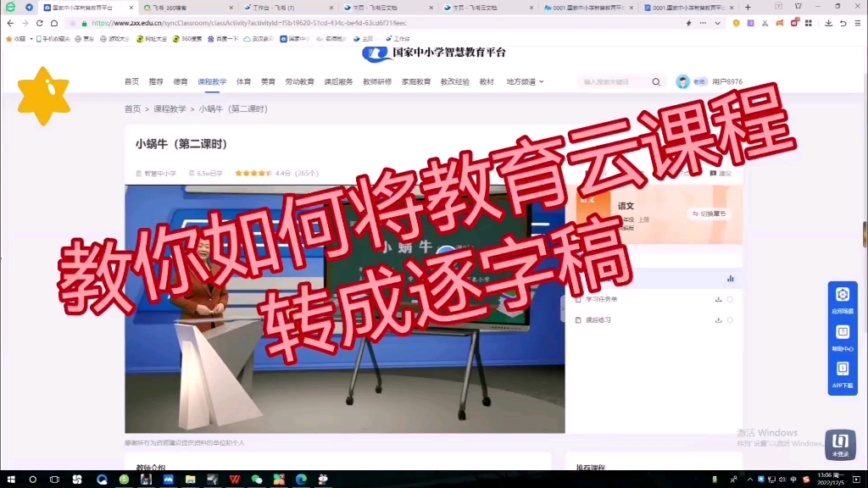The height and width of the screenshot is (488, 868).
Task: Download the 学习任务单 resource
Action: 718,299
